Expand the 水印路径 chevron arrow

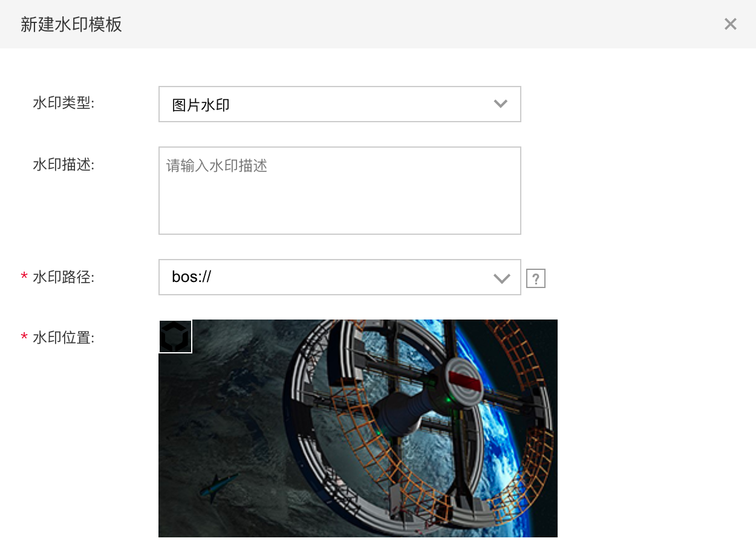pyautogui.click(x=501, y=278)
